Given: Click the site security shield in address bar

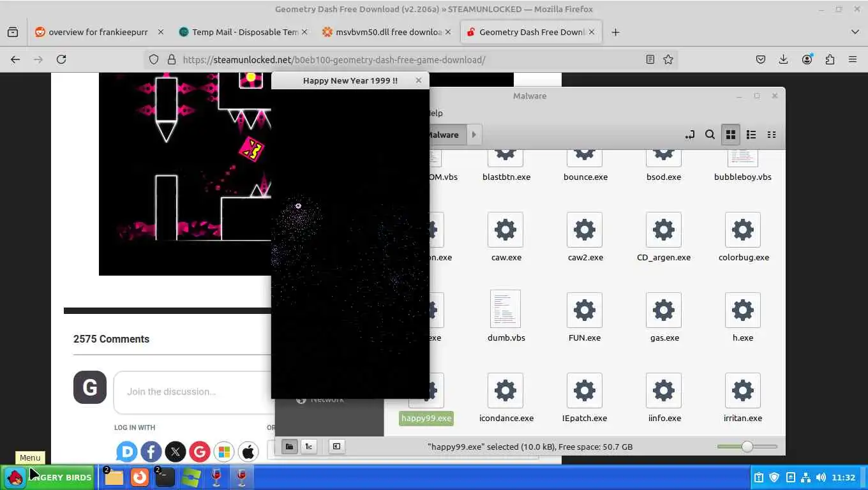Looking at the screenshot, I should 154,59.
